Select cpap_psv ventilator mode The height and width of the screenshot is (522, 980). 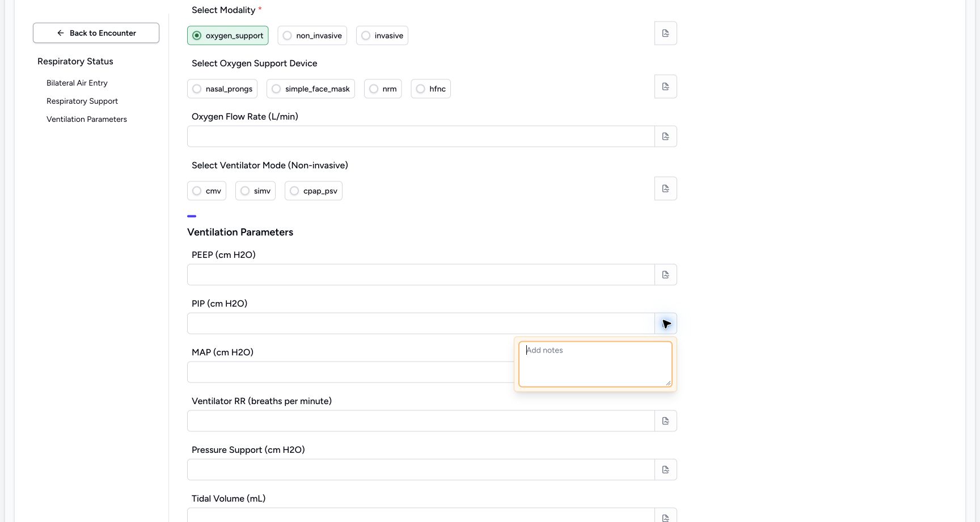314,191
